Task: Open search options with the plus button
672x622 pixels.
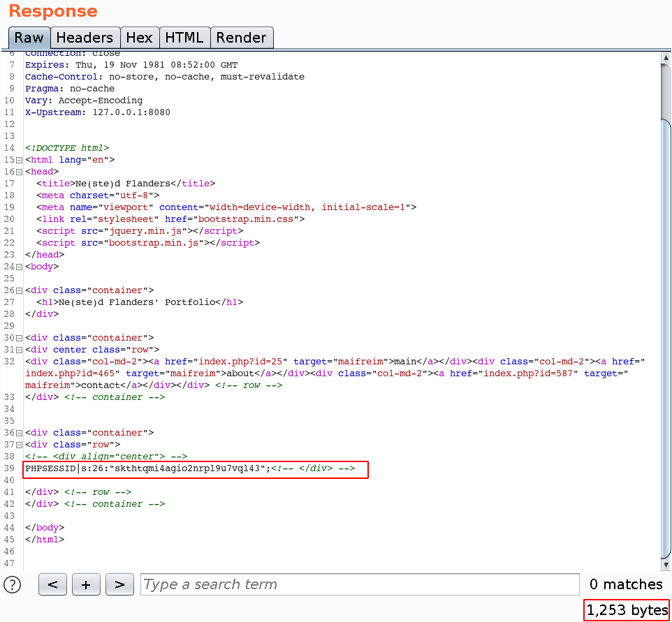Action: click(x=86, y=584)
